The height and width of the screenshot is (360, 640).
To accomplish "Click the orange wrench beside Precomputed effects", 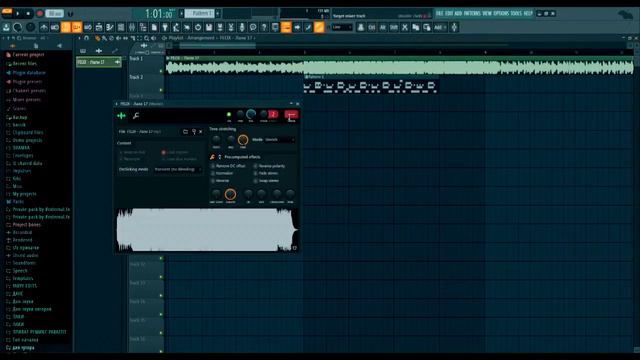I will (212, 157).
